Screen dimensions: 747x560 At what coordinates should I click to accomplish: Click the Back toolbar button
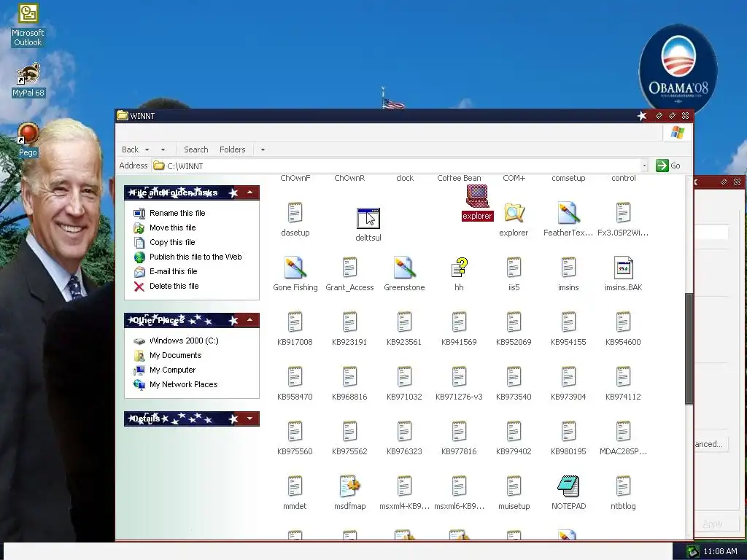coord(130,149)
